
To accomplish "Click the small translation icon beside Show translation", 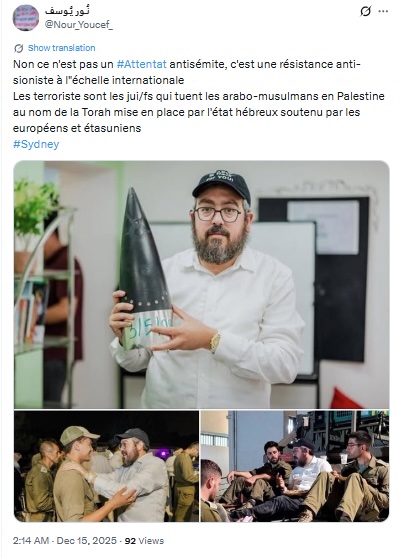I will (19, 48).
